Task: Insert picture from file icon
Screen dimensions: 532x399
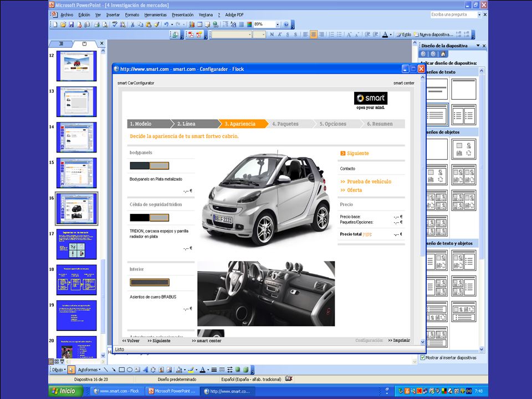Action: pos(170,370)
